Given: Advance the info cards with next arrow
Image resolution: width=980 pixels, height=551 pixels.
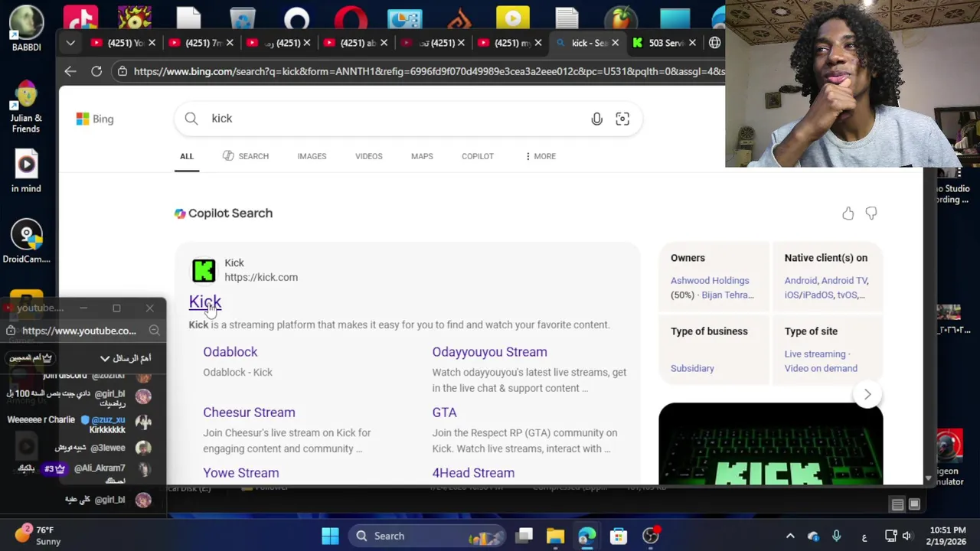Looking at the screenshot, I should pos(867,394).
